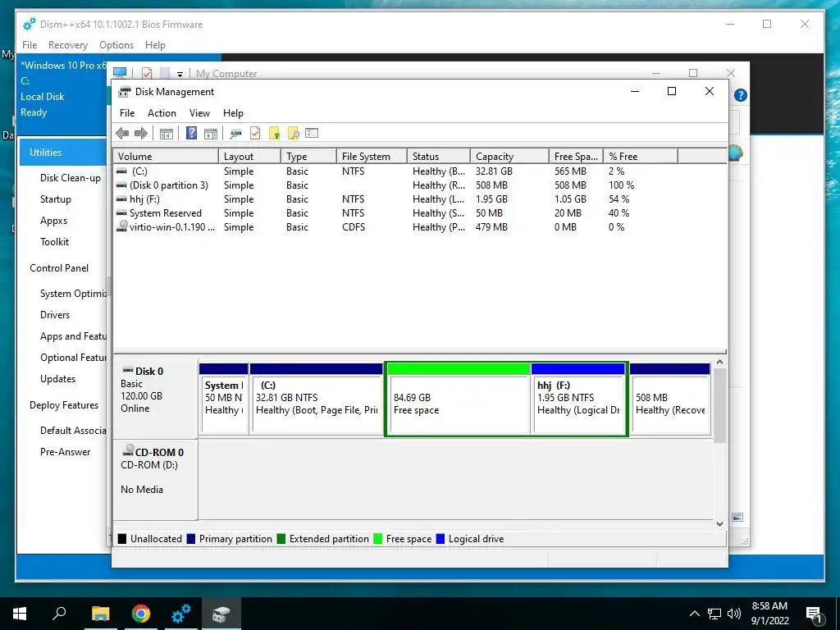
Task: Click the Forward arrow in Disk Management toolbar
Action: [141, 134]
